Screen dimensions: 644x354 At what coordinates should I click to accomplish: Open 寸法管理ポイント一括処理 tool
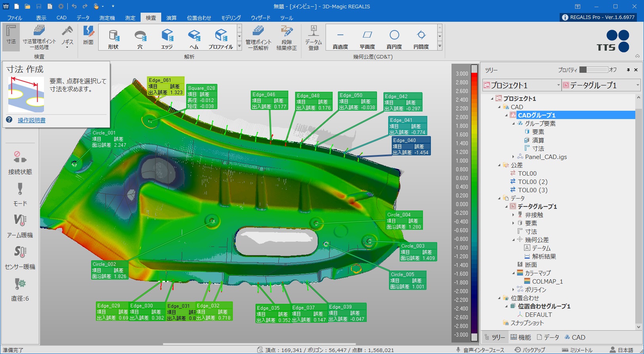pos(39,37)
